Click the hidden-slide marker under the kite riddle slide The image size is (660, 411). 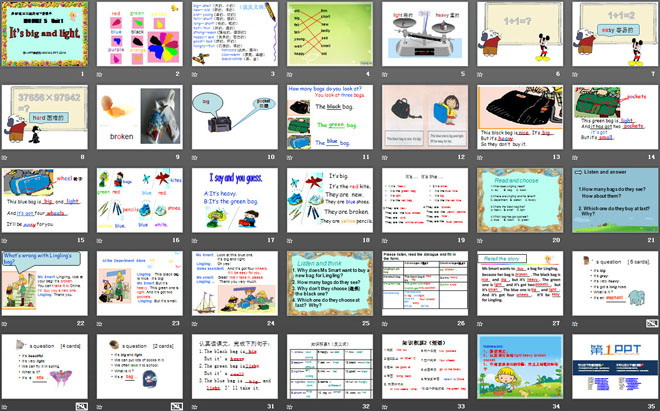[82, 406]
